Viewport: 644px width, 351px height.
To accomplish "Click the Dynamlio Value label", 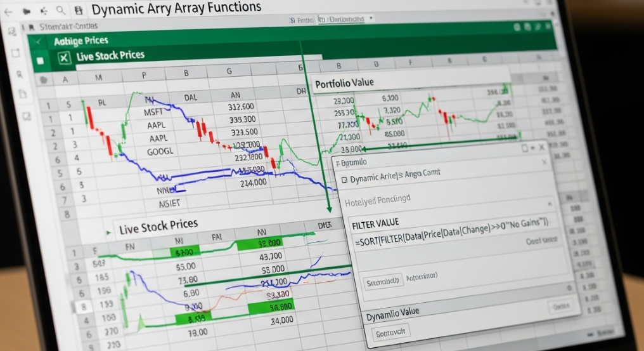I will pyautogui.click(x=392, y=314).
